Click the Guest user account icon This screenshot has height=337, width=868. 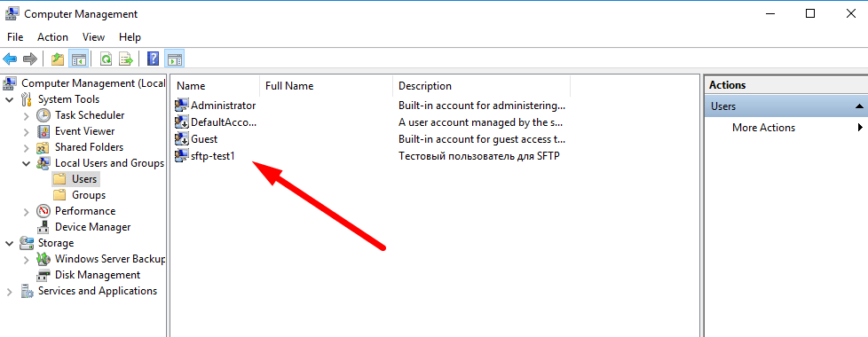point(182,139)
